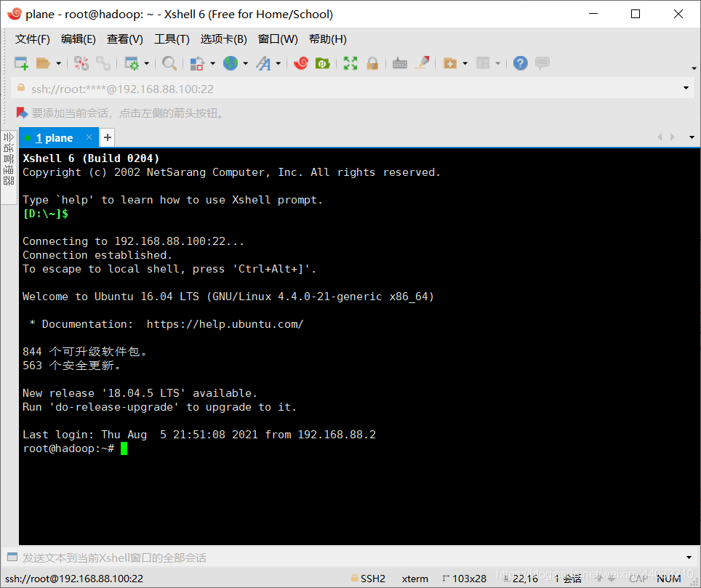This screenshot has width=701, height=588.
Task: Click the Highlight pen icon
Action: [422, 63]
